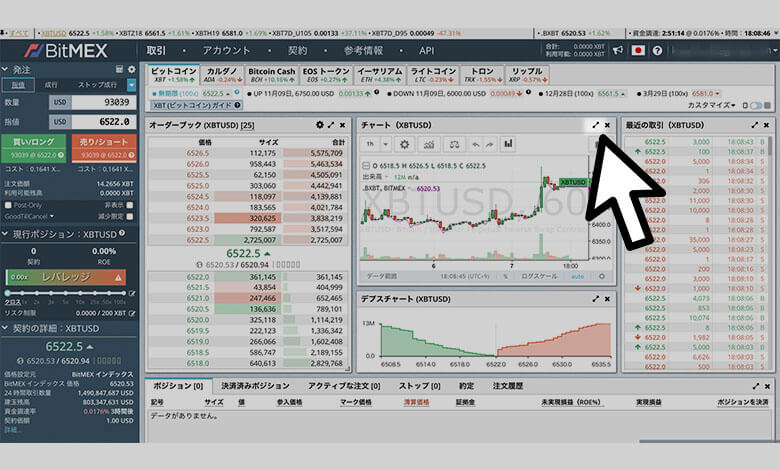Expand the チャート panel to fullscreen
The width and height of the screenshot is (780, 470).
click(x=595, y=125)
